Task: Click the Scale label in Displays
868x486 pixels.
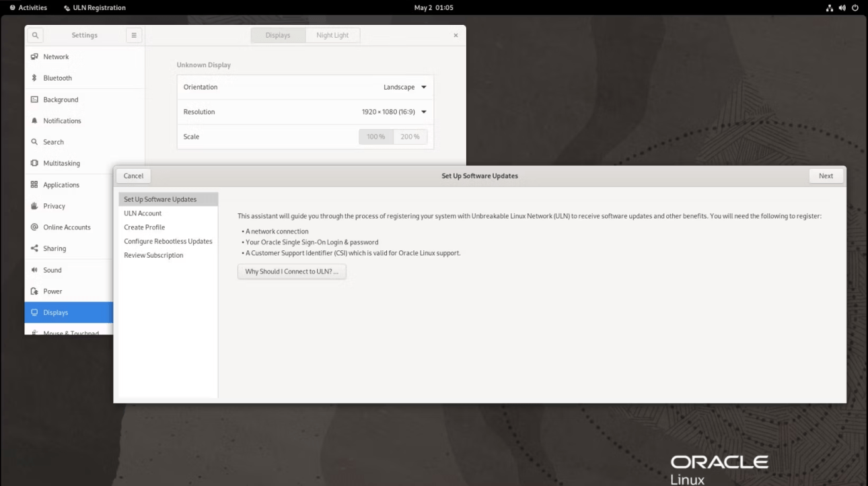Action: (191, 137)
